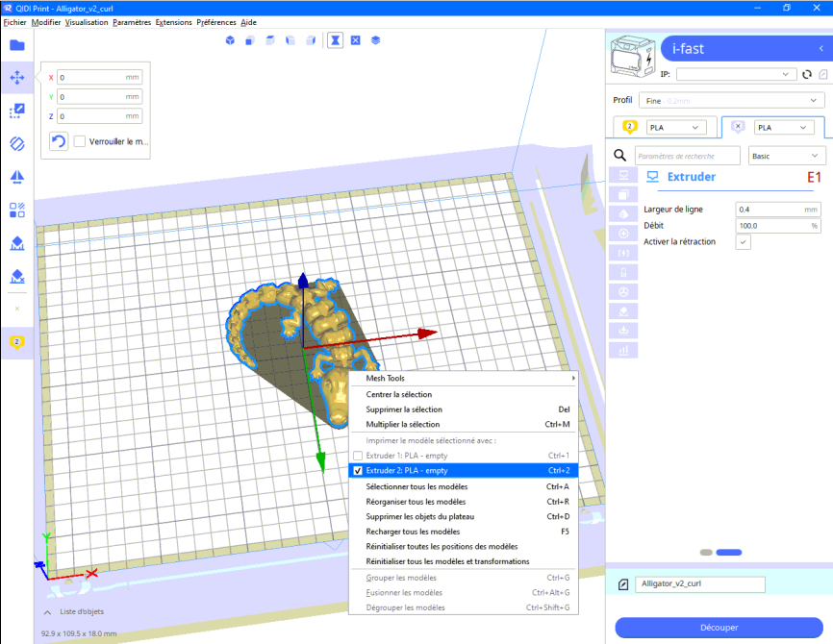Open the Préférences menu
This screenshot has height=644, width=833.
[216, 22]
